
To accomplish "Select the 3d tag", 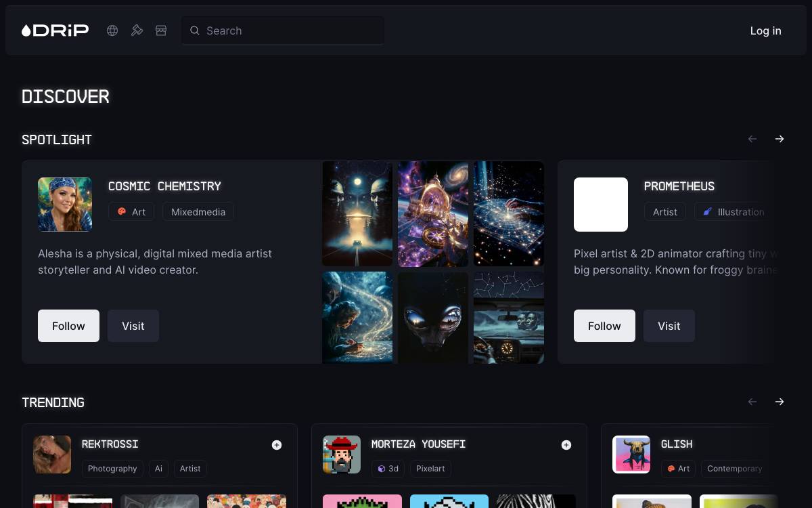I will pos(388,468).
